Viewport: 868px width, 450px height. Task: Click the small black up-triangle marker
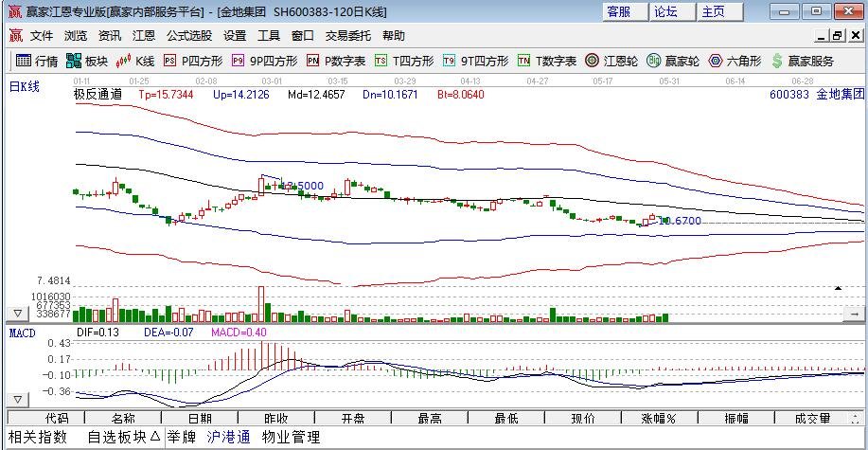[x=838, y=288]
